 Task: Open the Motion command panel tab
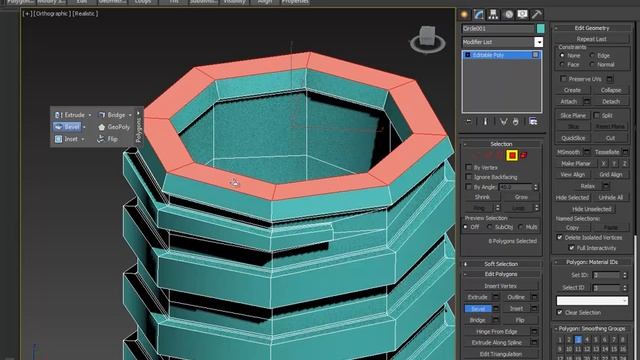[508, 15]
